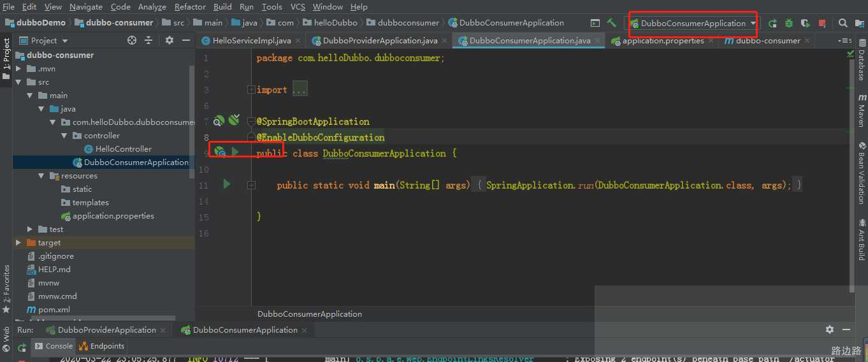Open Run panel settings with the gear icon
868x362 pixels.
829,329
